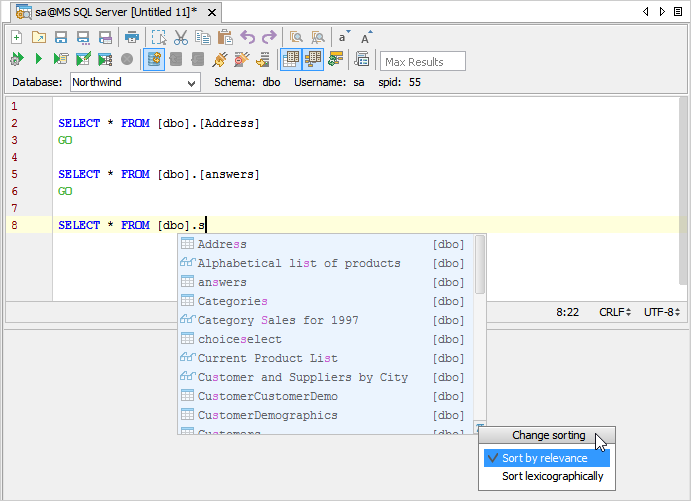Click the GO keyword on line 3

click(65, 140)
